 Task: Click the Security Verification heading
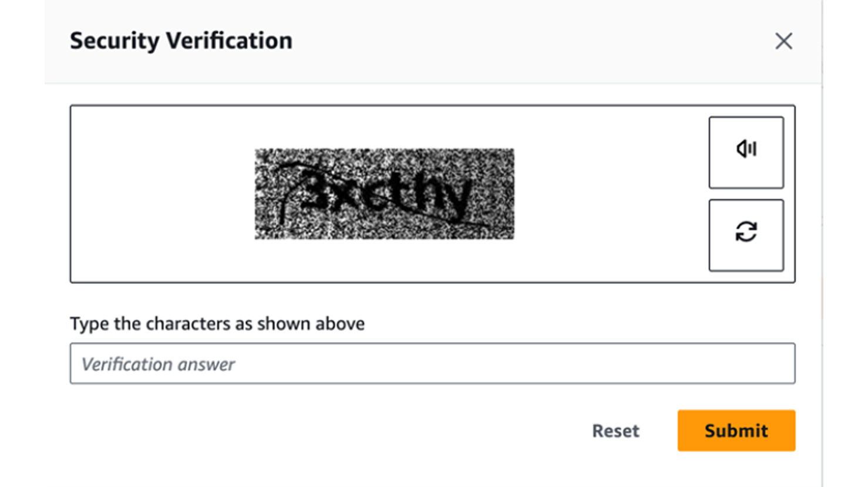pos(181,41)
